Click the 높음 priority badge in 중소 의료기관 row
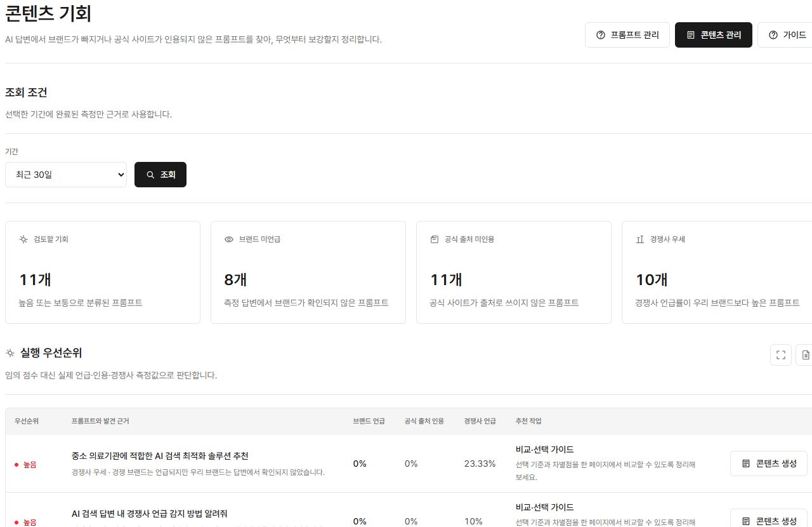 point(26,464)
